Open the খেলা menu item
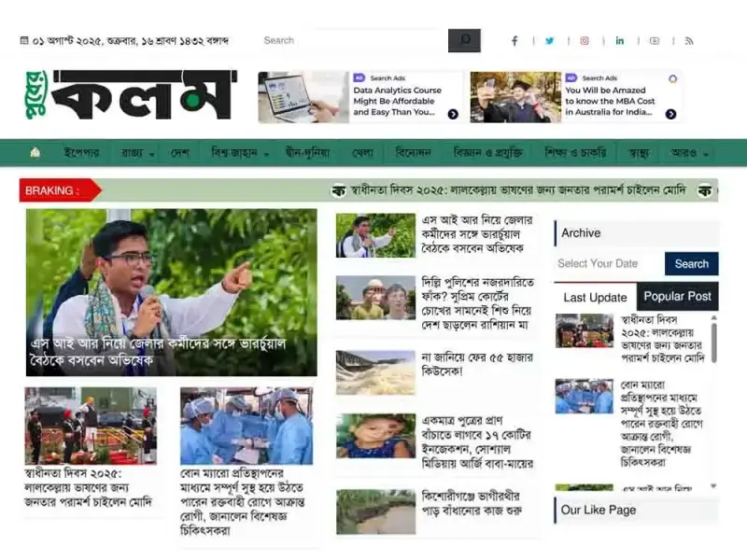Viewport: 747px width, 560px height. [x=362, y=153]
